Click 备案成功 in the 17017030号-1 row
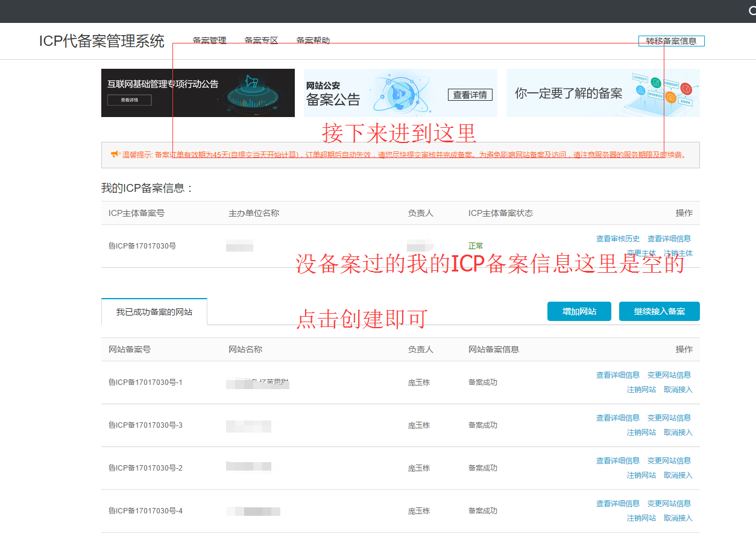The height and width of the screenshot is (549, 756). [483, 382]
